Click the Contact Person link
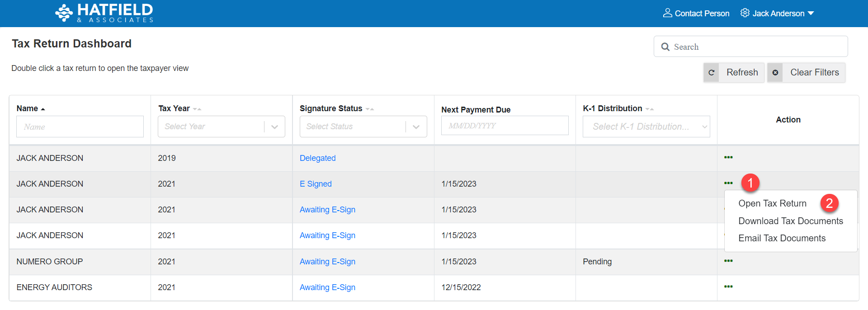Viewport: 868px width, 310px height. tap(702, 14)
